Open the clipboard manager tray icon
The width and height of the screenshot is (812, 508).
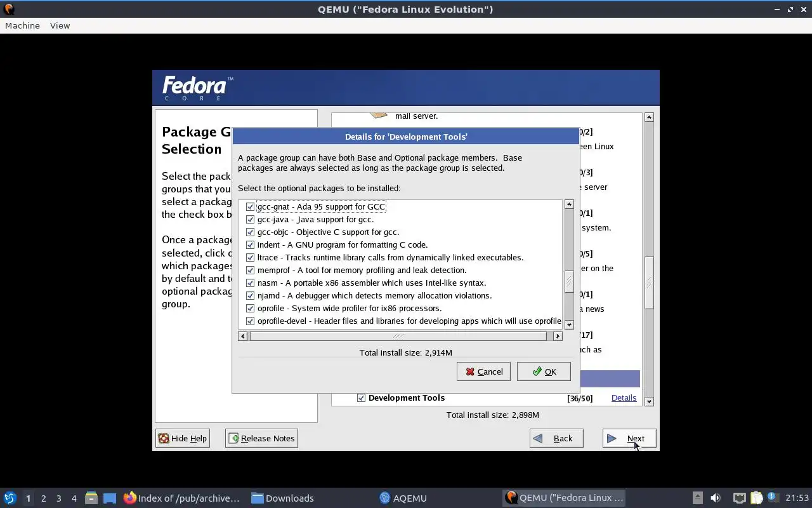(756, 498)
